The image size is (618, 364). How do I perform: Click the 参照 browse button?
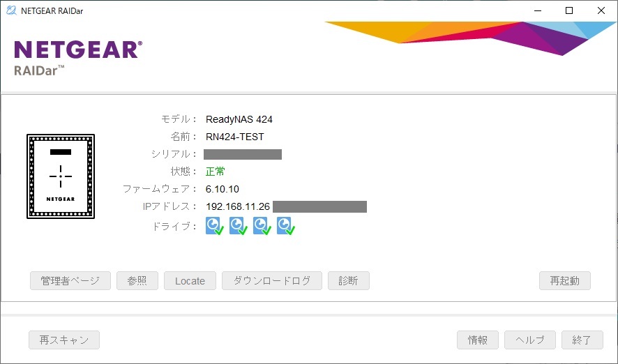click(137, 281)
